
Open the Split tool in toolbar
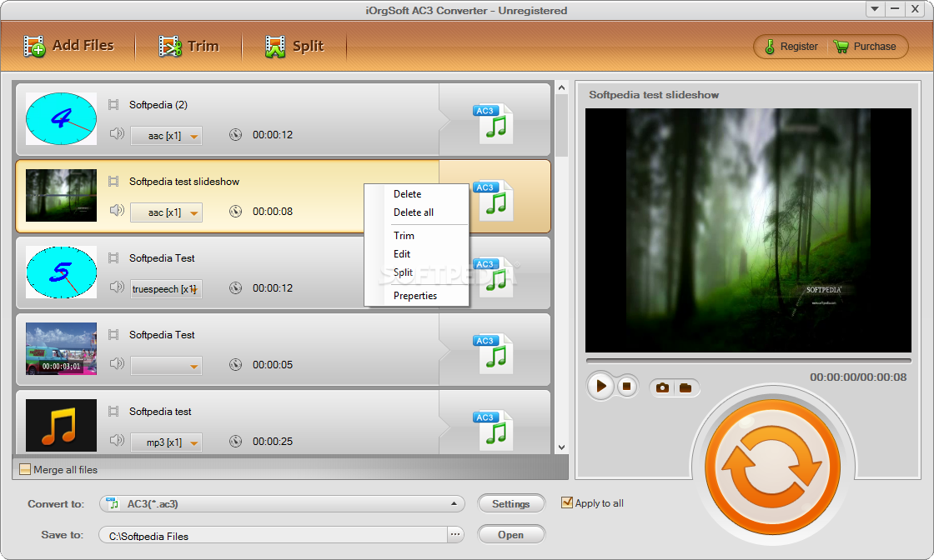(294, 46)
